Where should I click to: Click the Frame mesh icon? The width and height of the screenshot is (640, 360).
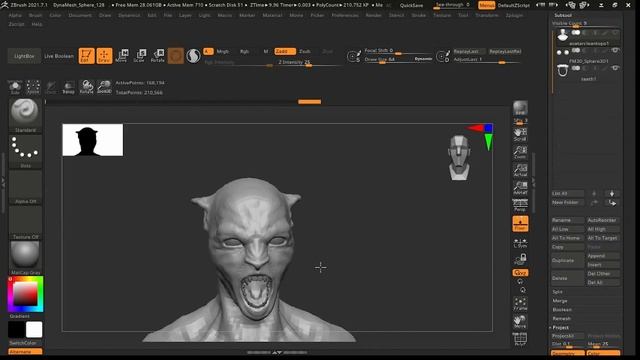click(x=520, y=304)
